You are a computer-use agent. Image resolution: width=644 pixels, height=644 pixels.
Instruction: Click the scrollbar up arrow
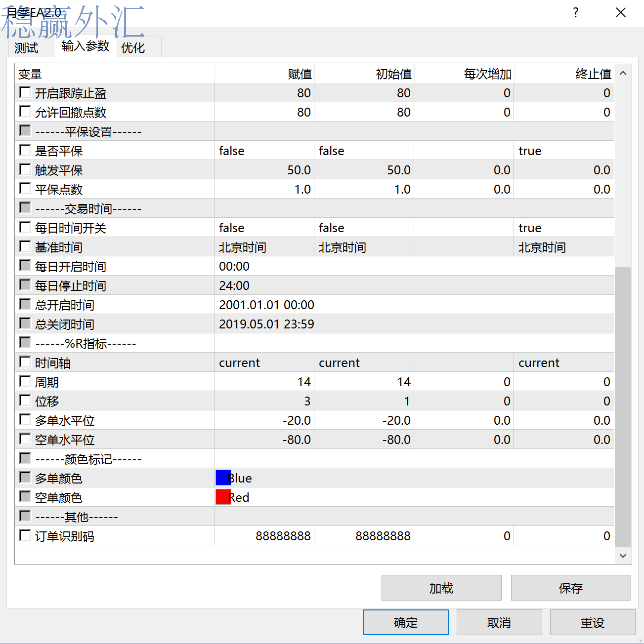tap(623, 73)
